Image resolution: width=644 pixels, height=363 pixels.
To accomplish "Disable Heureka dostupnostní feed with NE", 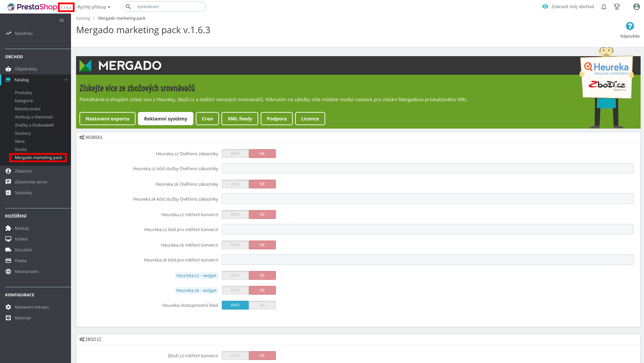I will 262,305.
